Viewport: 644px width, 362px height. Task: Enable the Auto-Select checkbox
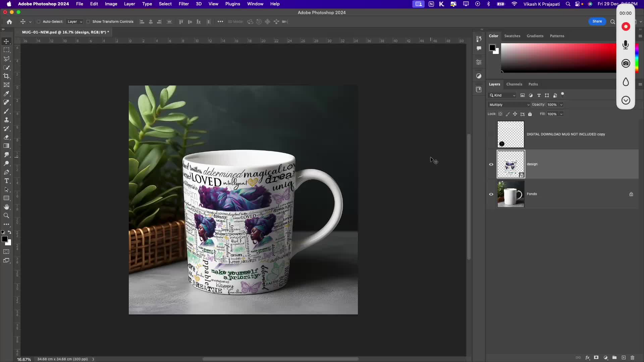39,22
